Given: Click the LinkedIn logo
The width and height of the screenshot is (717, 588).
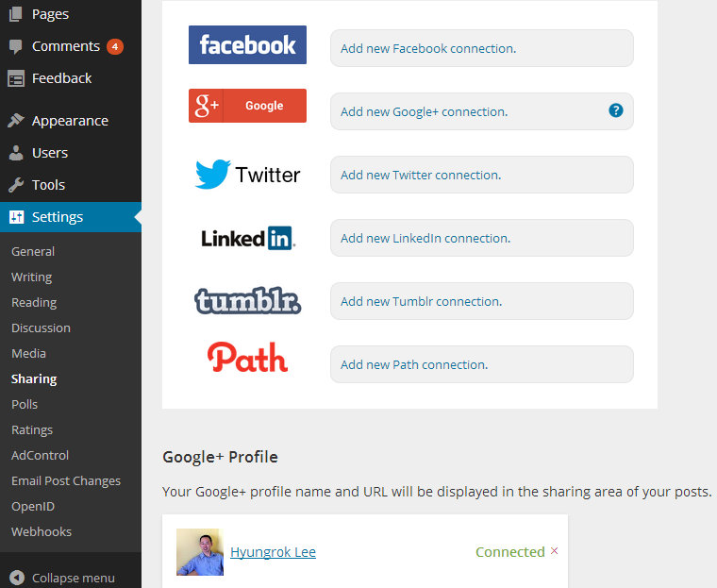Looking at the screenshot, I should pyautogui.click(x=247, y=238).
